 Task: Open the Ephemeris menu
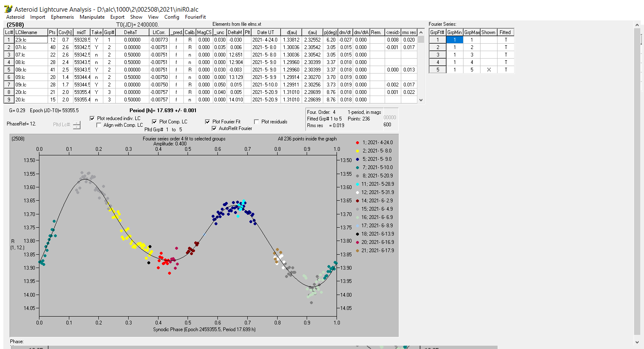click(62, 17)
